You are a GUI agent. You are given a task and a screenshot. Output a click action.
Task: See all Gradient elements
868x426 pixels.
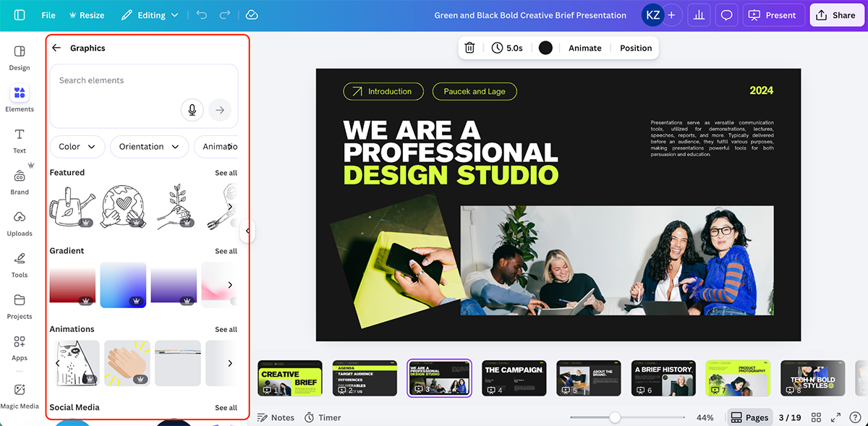click(226, 250)
